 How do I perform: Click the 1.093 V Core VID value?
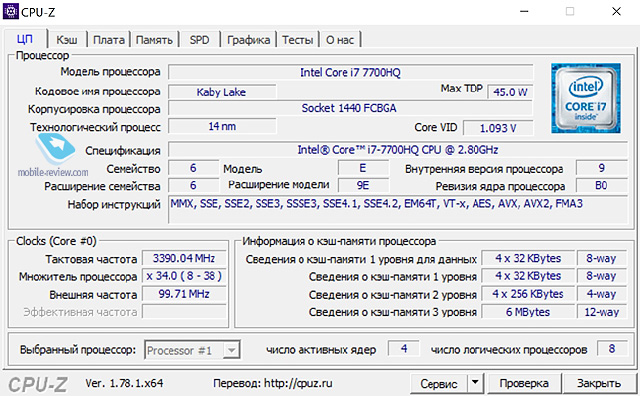[498, 128]
